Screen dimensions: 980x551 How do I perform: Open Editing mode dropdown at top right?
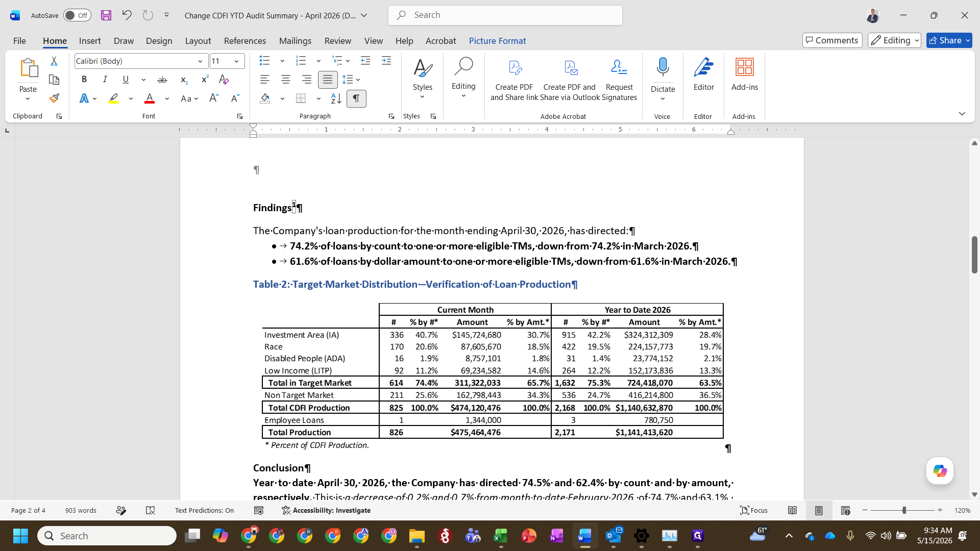[x=894, y=40]
